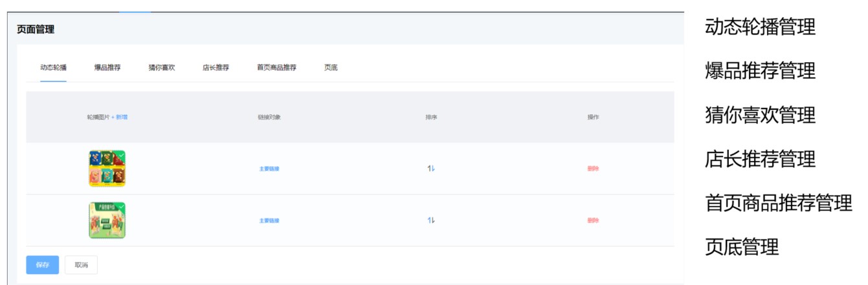Select the 店长推荐 tab

216,68
